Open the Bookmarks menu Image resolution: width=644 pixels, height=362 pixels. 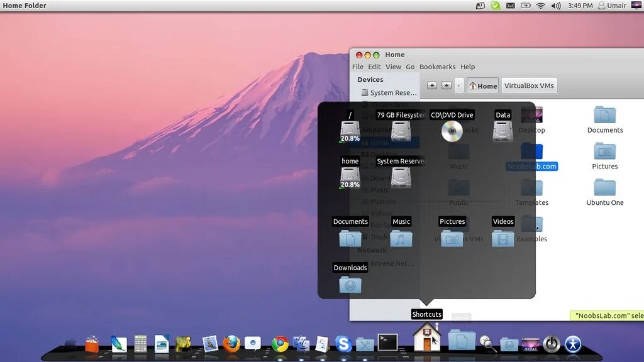pos(438,67)
